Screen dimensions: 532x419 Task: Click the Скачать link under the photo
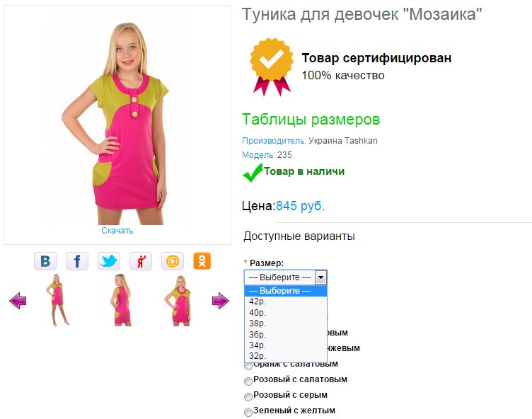point(117,231)
